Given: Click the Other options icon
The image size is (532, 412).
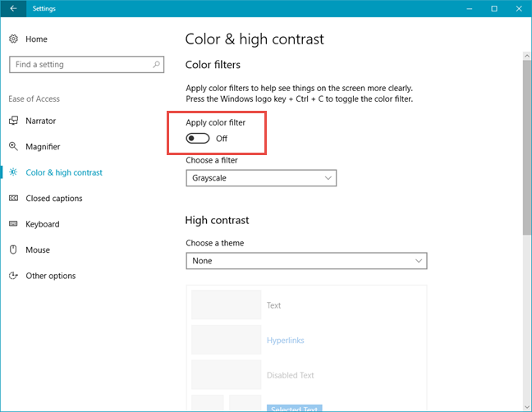Looking at the screenshot, I should (x=13, y=276).
